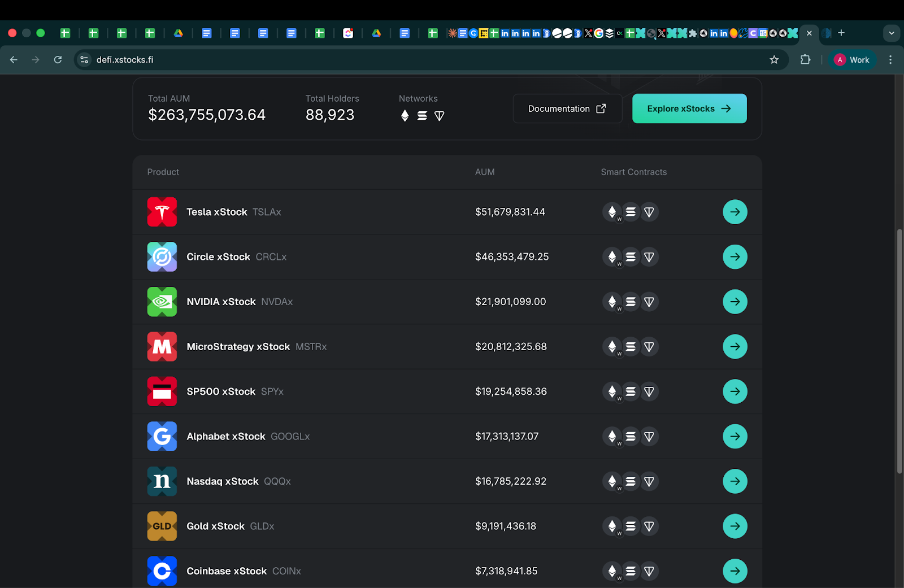Screen dimensions: 904x588
Task: Open the Alphabet xStock arrow button
Action: [x=735, y=436]
